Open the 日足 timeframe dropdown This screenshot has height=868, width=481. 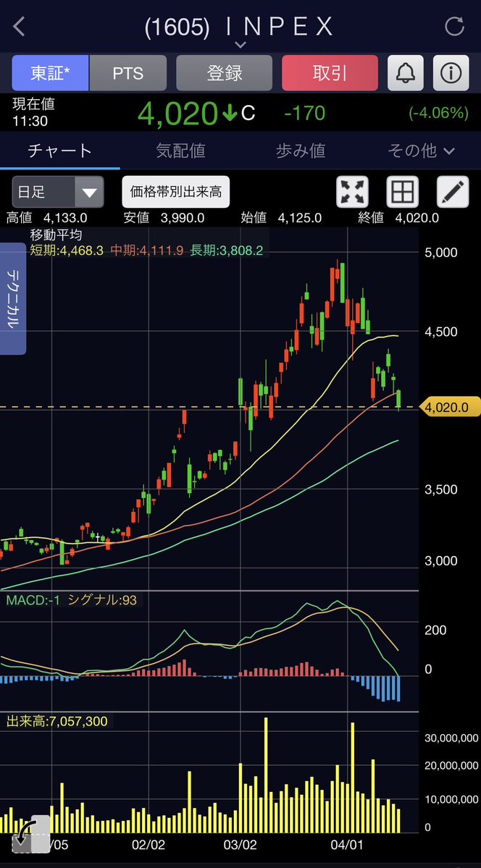tap(58, 192)
